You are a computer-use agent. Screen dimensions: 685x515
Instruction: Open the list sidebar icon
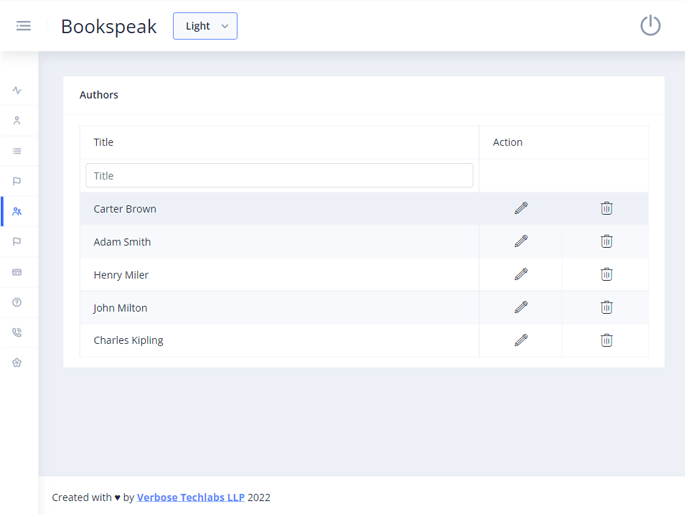pos(17,151)
